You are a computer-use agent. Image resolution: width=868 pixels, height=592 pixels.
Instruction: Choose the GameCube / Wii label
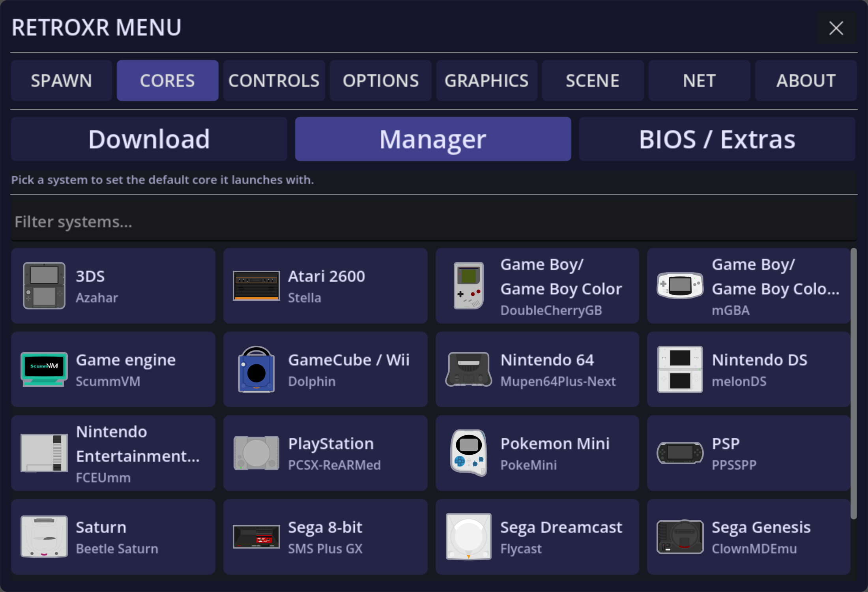[349, 360]
